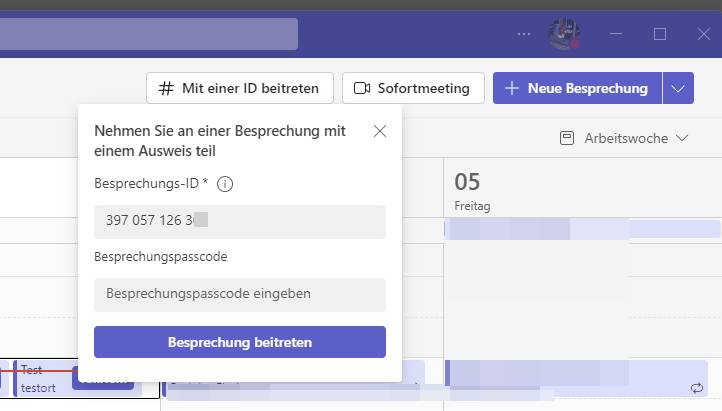
Task: Expand the Neue Besprechung dropdown arrow
Action: 678,88
